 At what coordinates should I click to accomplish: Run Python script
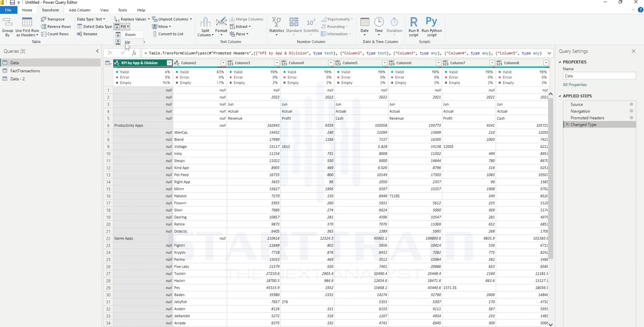tap(431, 27)
